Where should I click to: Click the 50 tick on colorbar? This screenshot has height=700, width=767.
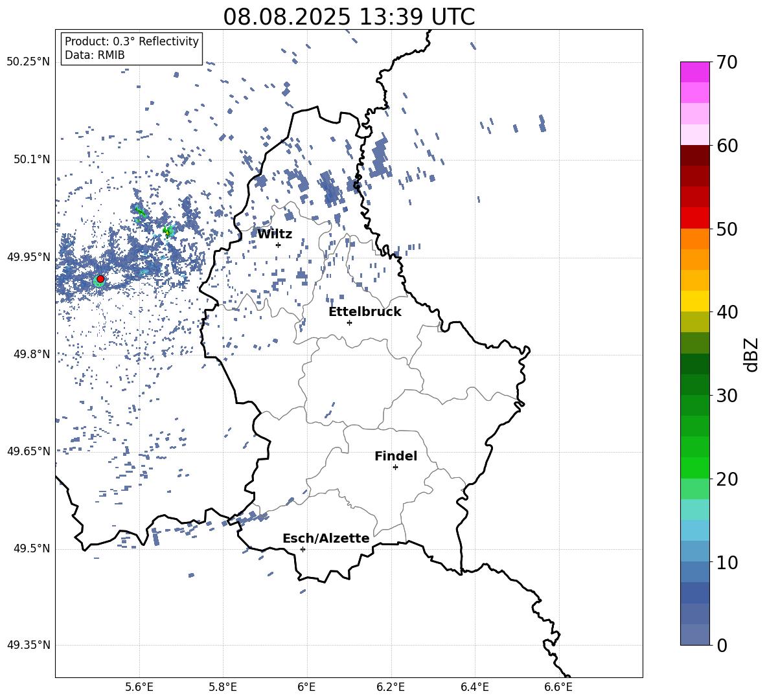click(727, 229)
